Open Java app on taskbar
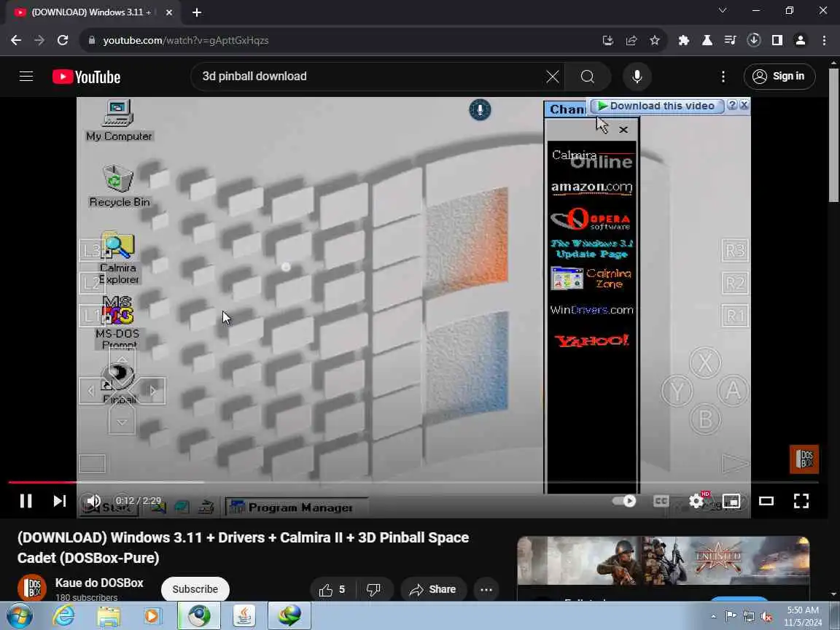 click(244, 616)
